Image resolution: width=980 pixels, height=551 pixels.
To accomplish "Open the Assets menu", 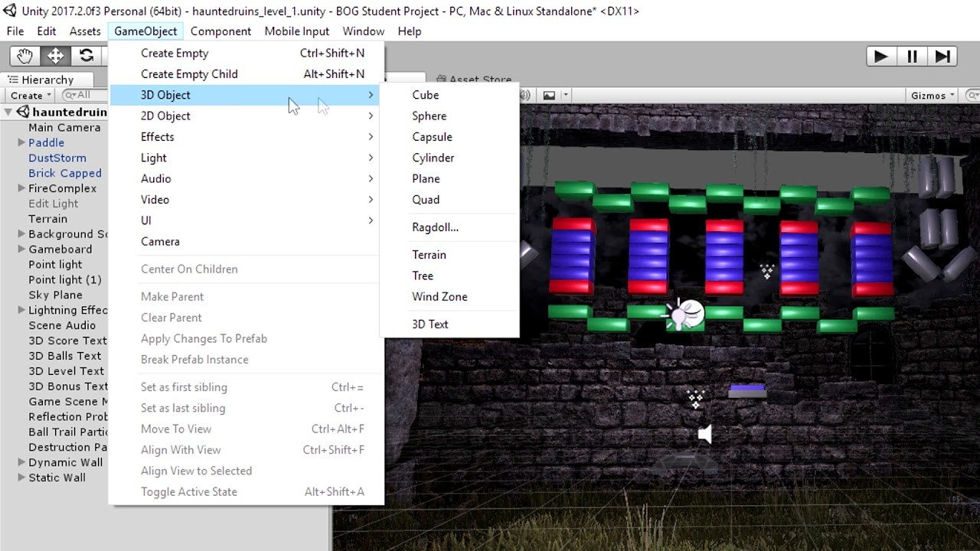I will tap(85, 31).
